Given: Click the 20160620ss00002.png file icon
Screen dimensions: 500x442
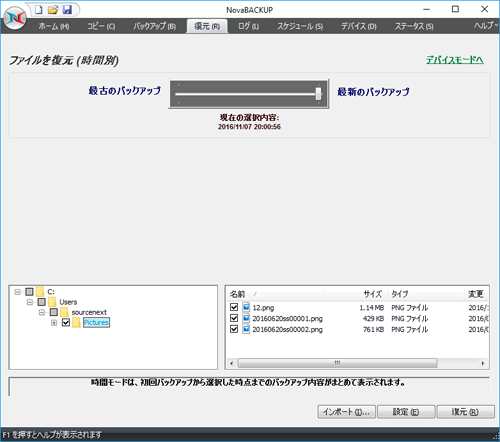Looking at the screenshot, I should tap(246, 329).
